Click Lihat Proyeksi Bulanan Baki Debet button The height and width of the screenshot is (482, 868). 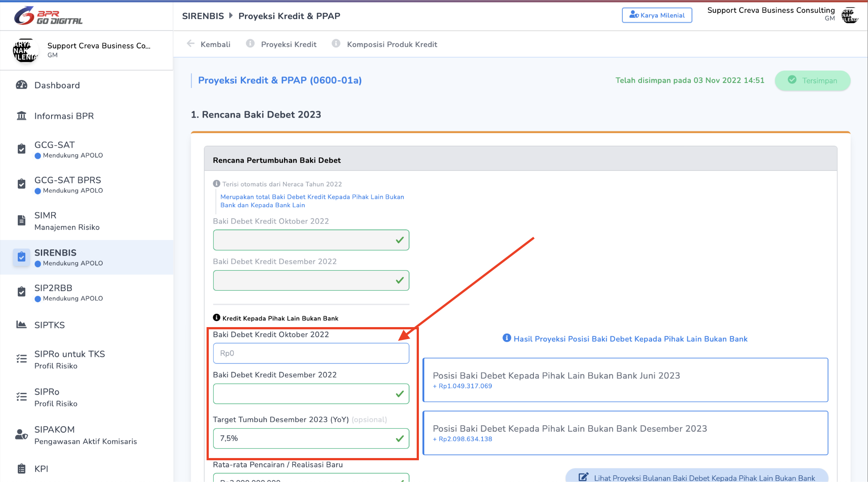click(x=697, y=476)
